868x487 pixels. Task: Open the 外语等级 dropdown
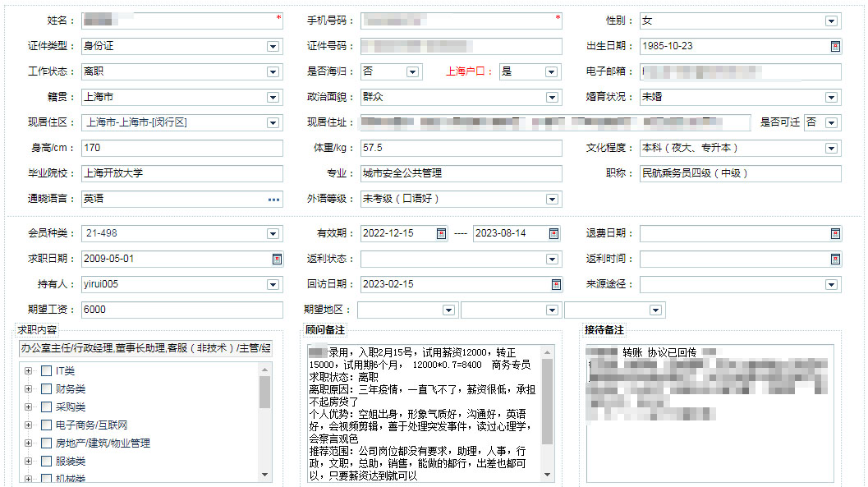click(552, 200)
